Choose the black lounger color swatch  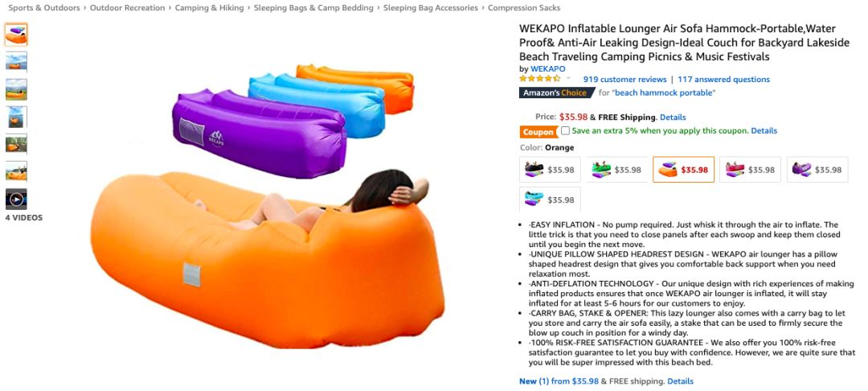[550, 170]
